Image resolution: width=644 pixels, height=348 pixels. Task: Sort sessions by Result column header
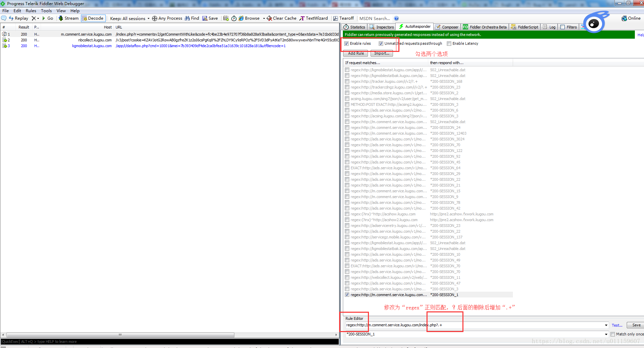coord(24,27)
